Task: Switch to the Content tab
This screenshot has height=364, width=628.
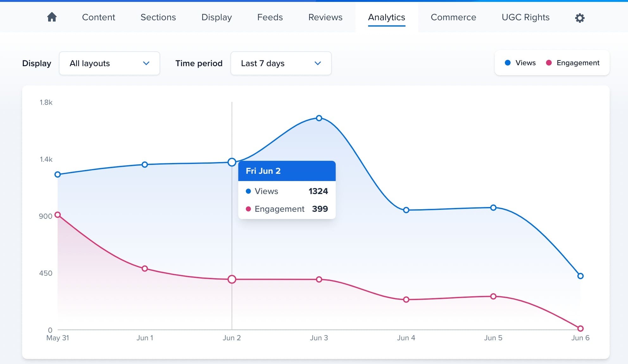Action: (98, 17)
